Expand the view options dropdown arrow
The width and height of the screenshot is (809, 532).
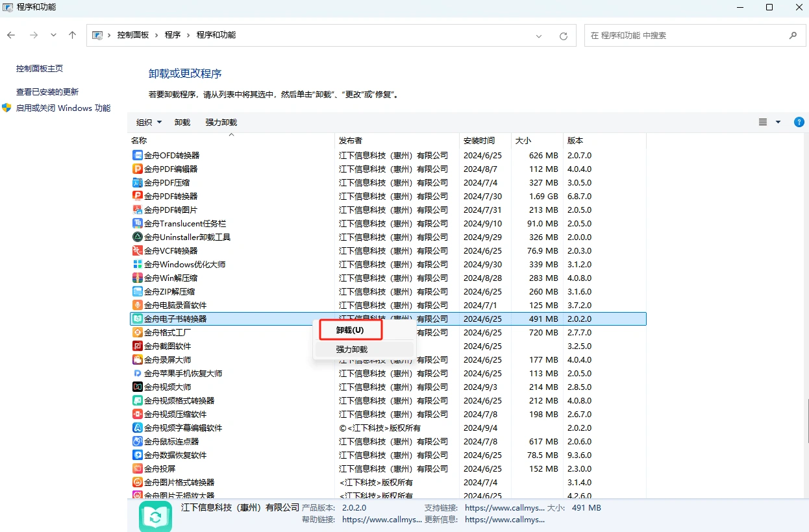777,122
